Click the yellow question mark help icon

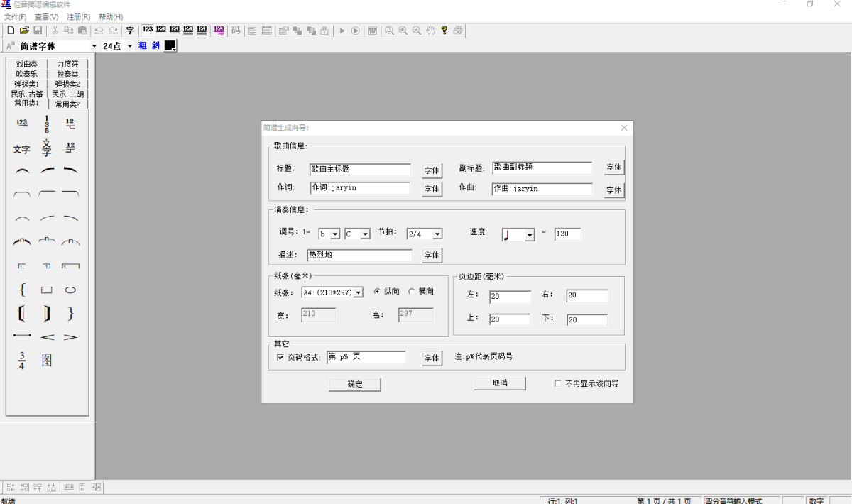click(444, 31)
